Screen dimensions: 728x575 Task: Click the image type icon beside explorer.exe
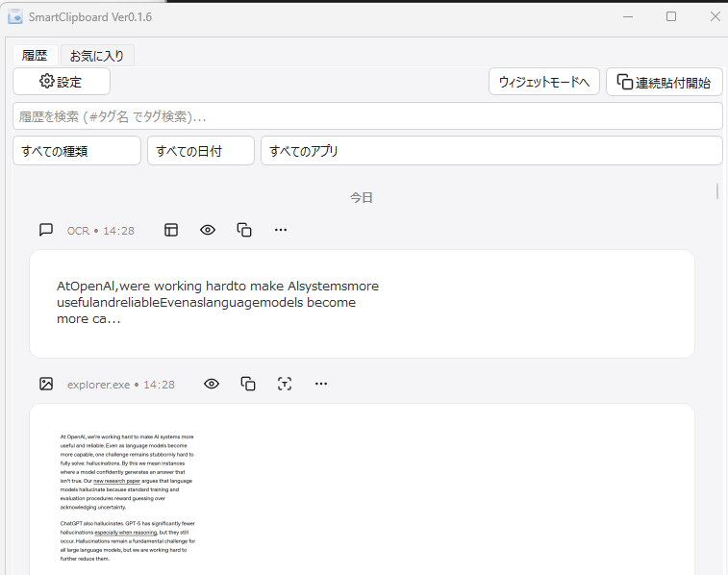click(x=46, y=384)
